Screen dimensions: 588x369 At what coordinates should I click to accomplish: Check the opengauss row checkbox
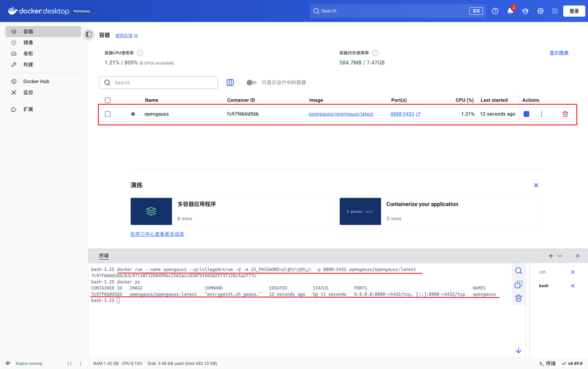pyautogui.click(x=107, y=114)
